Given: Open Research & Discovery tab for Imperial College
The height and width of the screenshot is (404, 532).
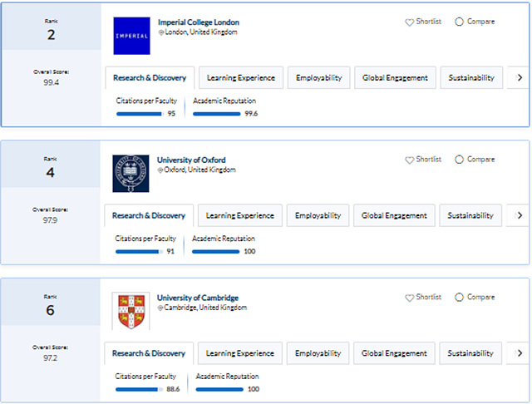Looking at the screenshot, I should pyautogui.click(x=150, y=77).
